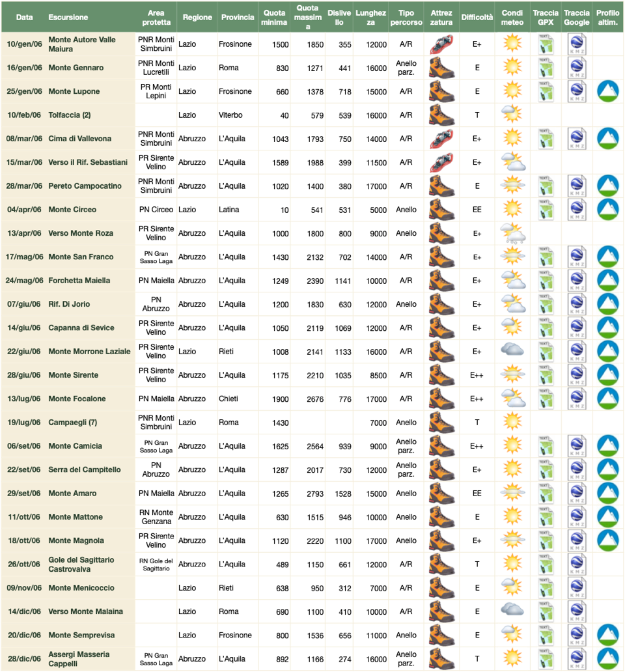Select date cell 28/dic/06
Screen dimensions: 625x672
tap(25, 659)
